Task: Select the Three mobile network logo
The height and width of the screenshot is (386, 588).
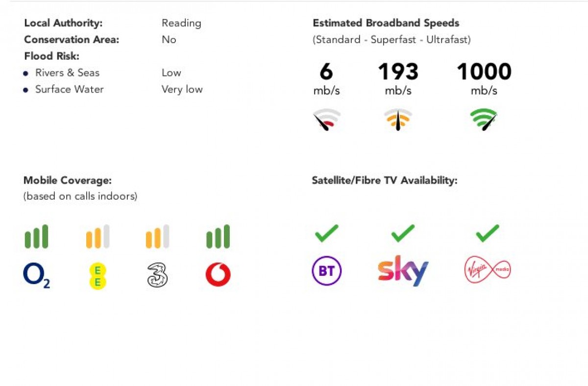Action: (157, 275)
